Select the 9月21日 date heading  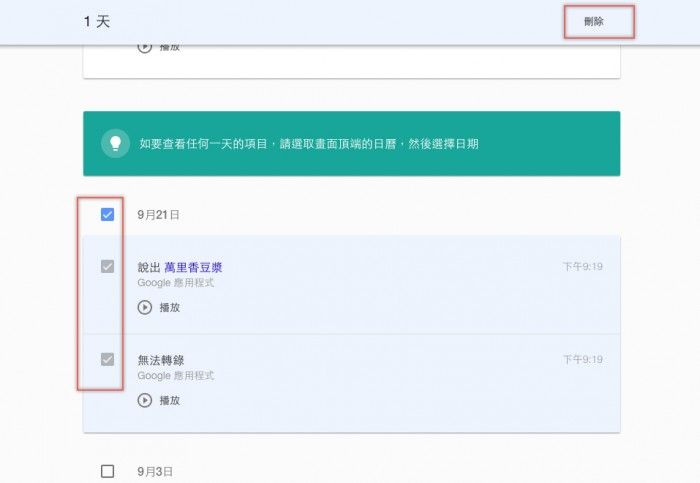click(159, 215)
